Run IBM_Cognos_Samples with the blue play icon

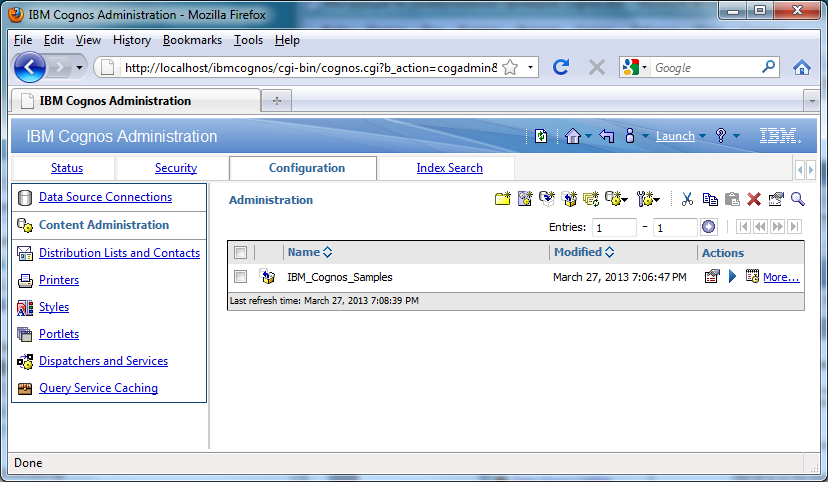[x=732, y=276]
